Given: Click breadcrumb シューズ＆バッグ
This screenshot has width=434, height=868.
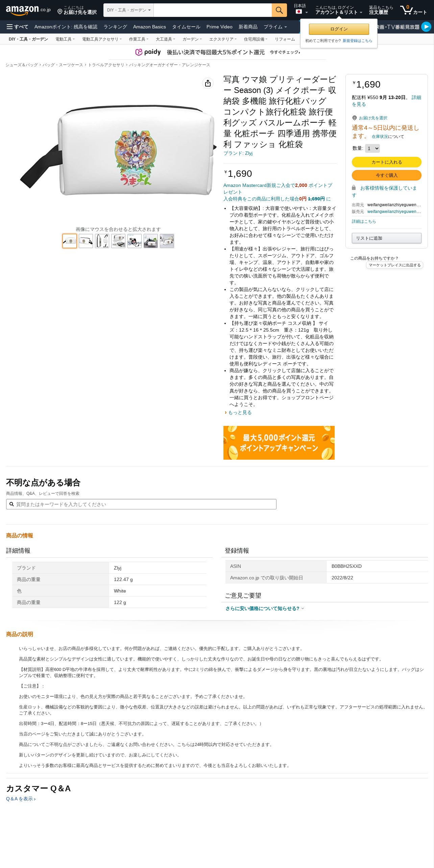Looking at the screenshot, I should 22,65.
